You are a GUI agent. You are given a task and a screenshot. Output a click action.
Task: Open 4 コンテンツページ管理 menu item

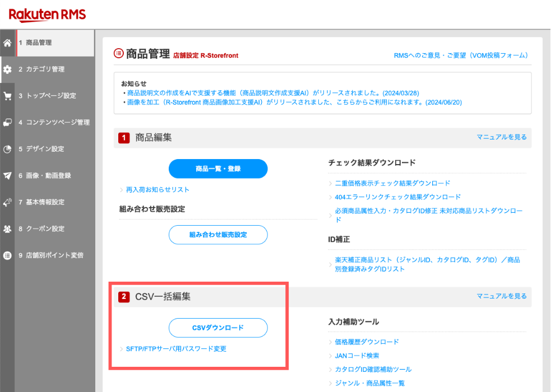pos(55,123)
